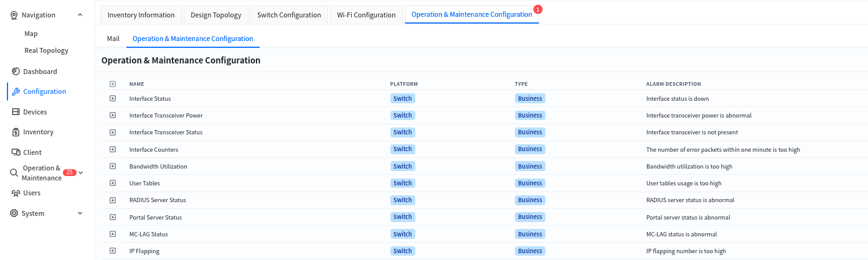
Task: Expand the System menu chevron
Action: coord(80,213)
